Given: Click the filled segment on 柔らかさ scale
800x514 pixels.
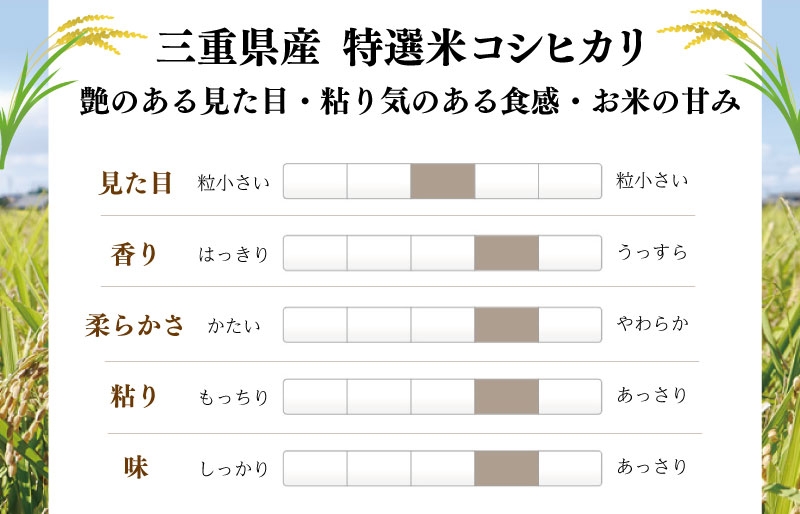Looking at the screenshot, I should [x=506, y=325].
